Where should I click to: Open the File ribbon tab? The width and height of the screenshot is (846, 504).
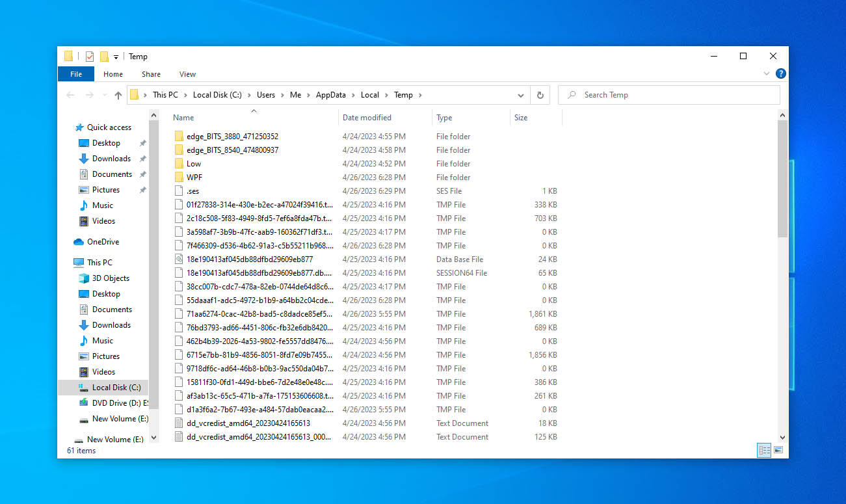coord(76,74)
